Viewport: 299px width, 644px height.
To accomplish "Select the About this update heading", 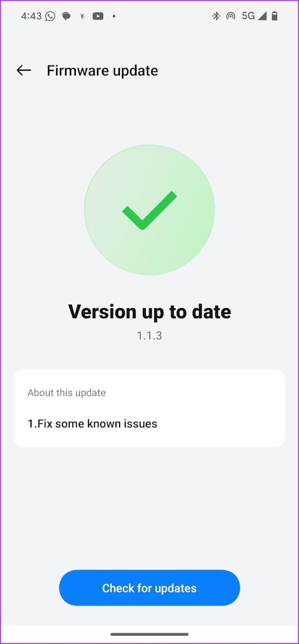I will coord(67,392).
